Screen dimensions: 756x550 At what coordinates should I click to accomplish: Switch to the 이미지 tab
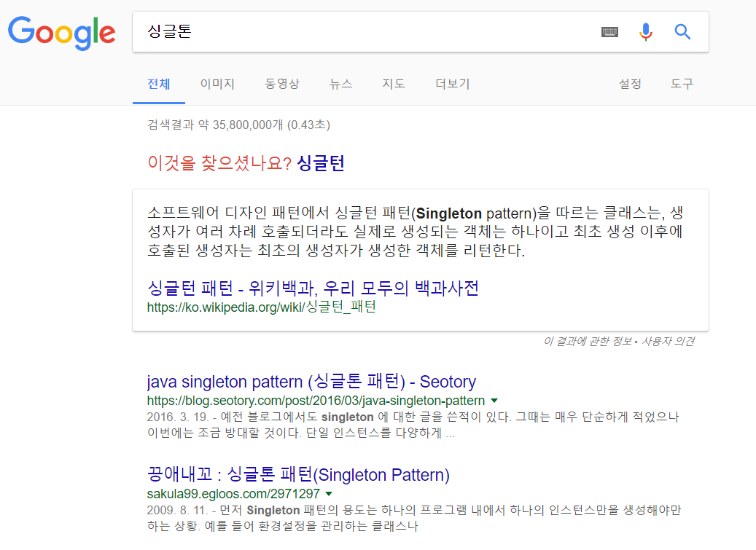[x=217, y=84]
